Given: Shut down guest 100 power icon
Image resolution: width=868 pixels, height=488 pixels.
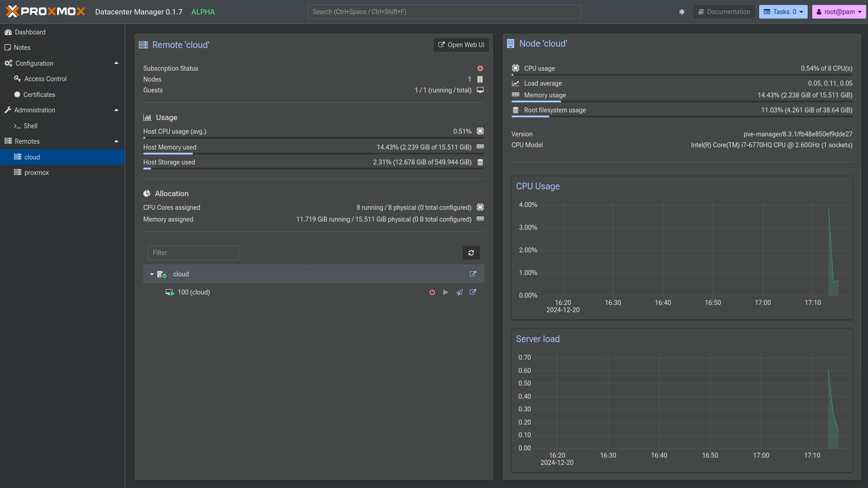Looking at the screenshot, I should pyautogui.click(x=432, y=292).
